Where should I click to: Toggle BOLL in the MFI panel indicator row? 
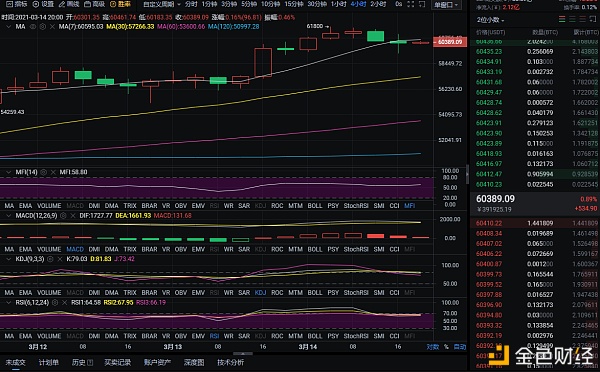click(x=315, y=206)
